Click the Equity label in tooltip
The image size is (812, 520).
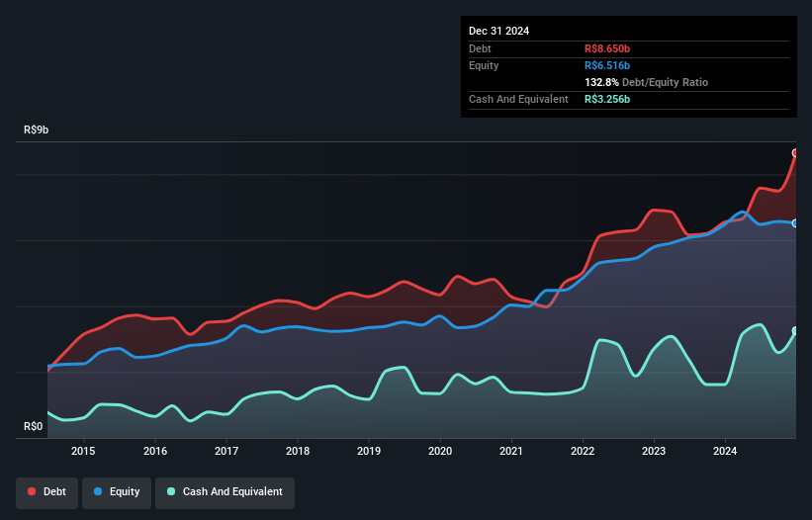(484, 65)
